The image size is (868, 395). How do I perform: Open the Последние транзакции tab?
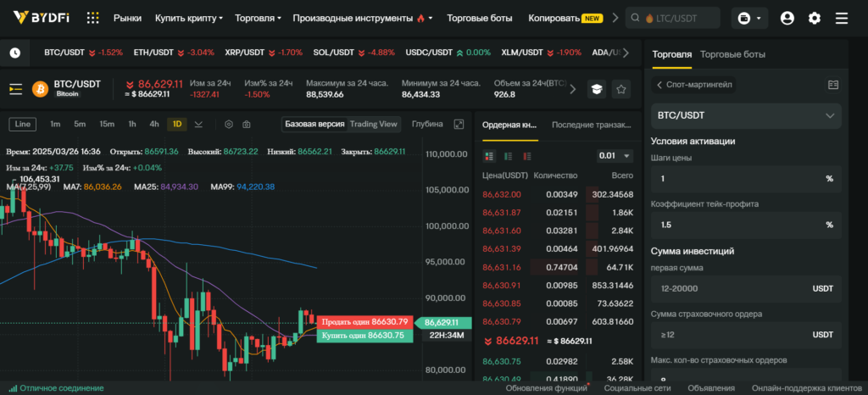pyautogui.click(x=591, y=125)
